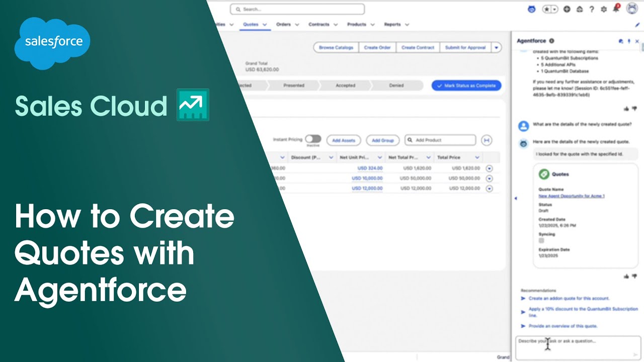Select the Presented status stage
Viewport: 644px width, 362px height.
pyautogui.click(x=294, y=85)
